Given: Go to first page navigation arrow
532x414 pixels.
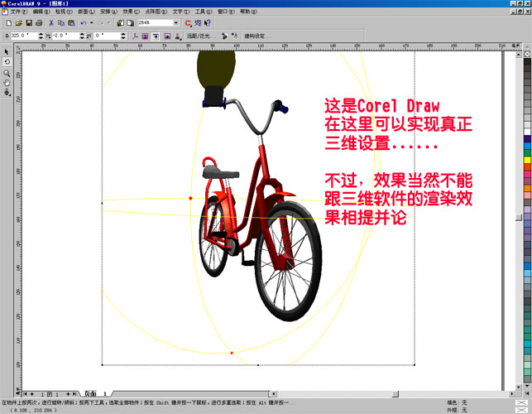Looking at the screenshot, I should click(25, 394).
